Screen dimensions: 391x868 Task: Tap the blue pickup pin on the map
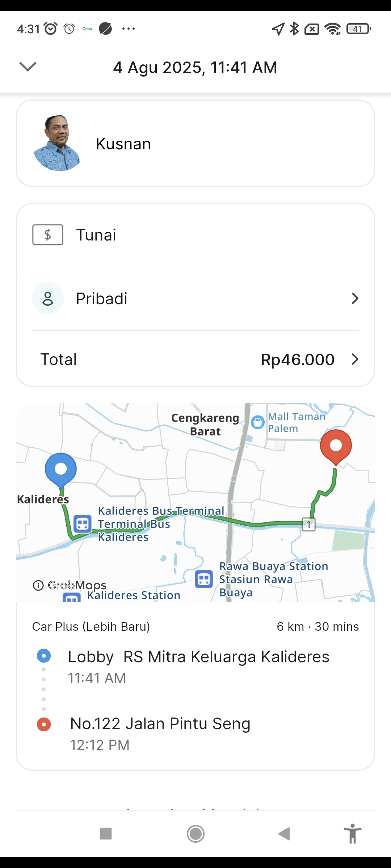(x=61, y=469)
